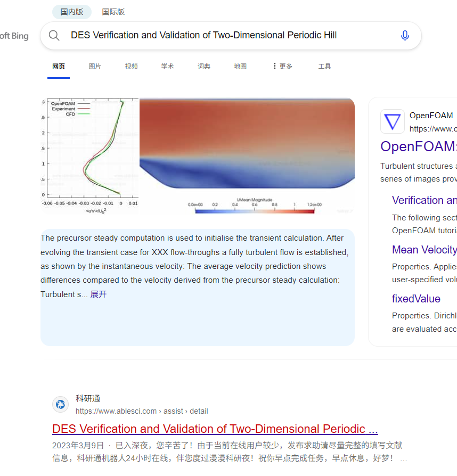Click the 科研通 site favicon
Image resolution: width=457 pixels, height=476 pixels.
coord(61,404)
